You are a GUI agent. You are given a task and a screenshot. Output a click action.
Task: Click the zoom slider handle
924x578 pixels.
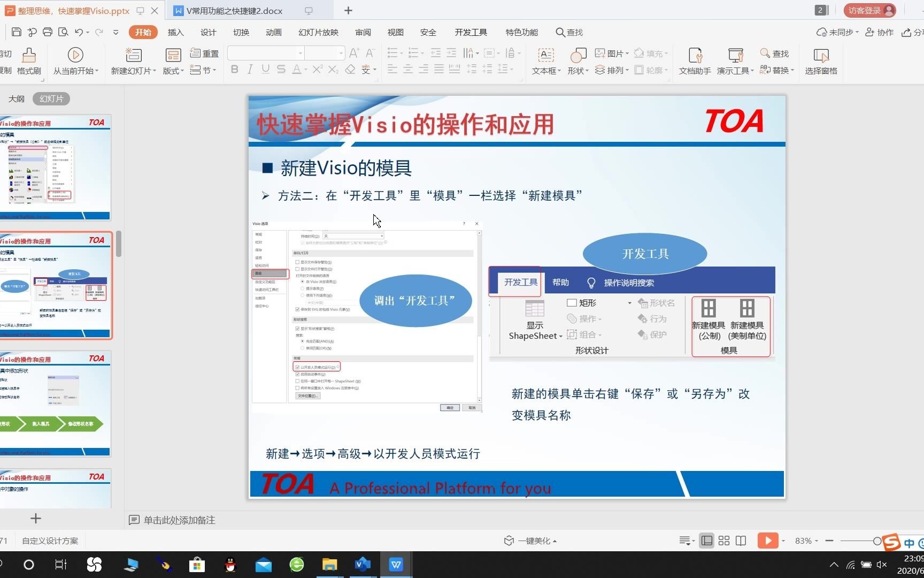click(x=877, y=541)
